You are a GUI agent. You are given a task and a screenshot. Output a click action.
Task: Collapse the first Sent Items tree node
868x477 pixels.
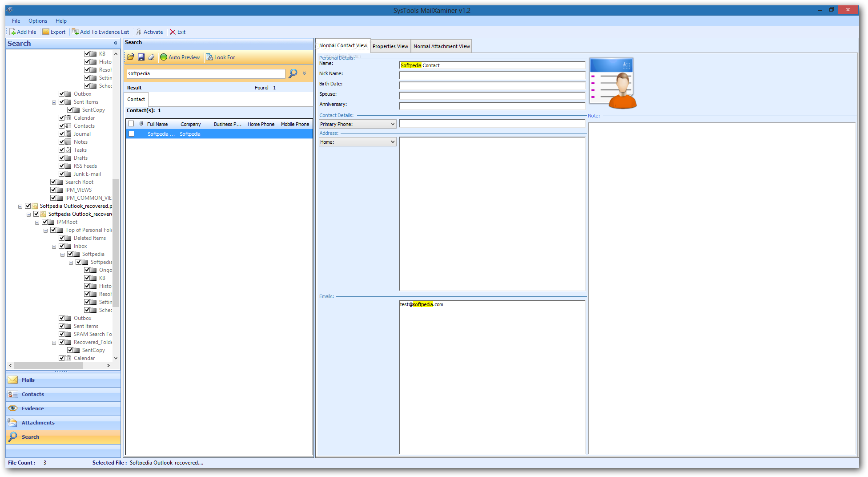[x=54, y=102]
